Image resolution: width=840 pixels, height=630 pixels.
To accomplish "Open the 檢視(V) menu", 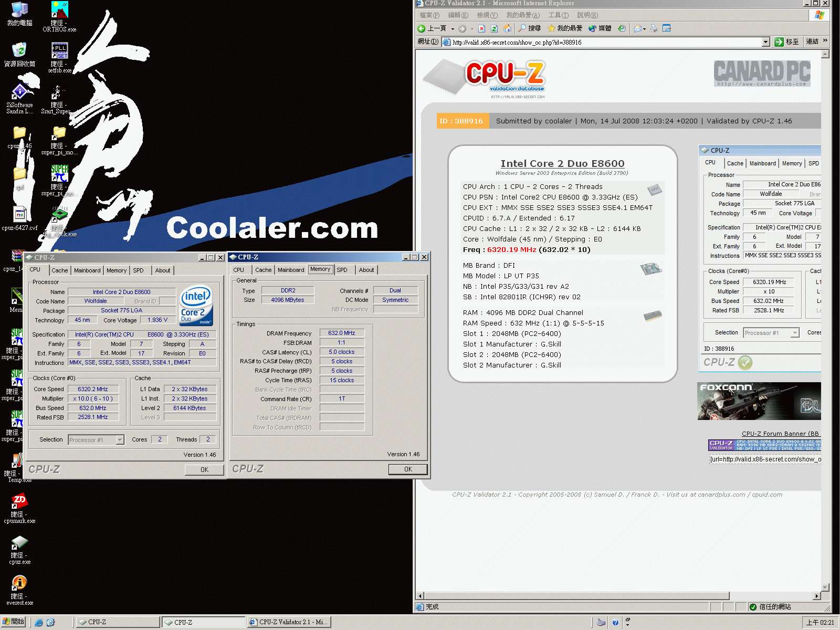I will pos(487,15).
